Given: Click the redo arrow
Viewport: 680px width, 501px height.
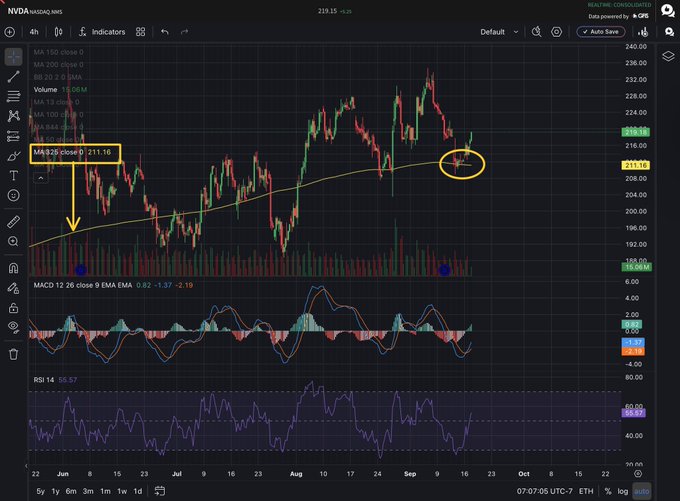Looking at the screenshot, I should pos(185,32).
